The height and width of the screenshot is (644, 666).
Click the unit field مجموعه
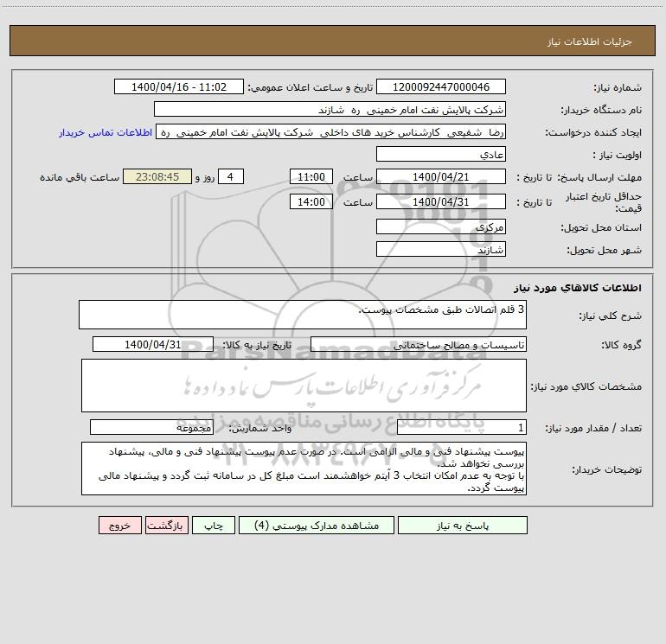click(x=151, y=428)
